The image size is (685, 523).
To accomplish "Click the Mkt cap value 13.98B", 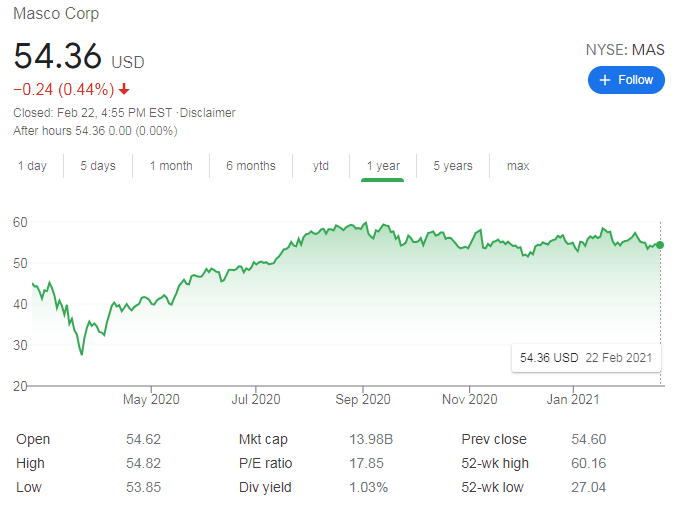I will point(371,439).
